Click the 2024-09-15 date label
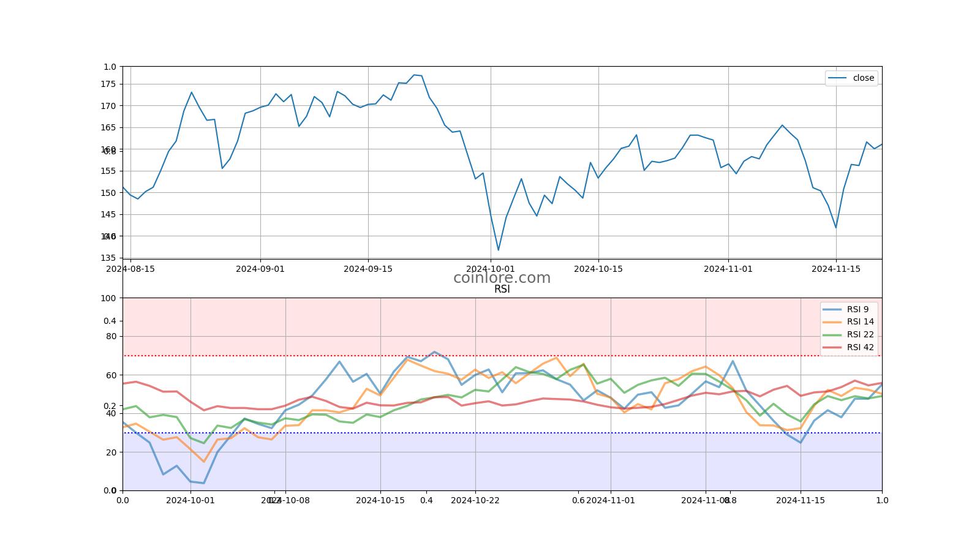 click(368, 268)
